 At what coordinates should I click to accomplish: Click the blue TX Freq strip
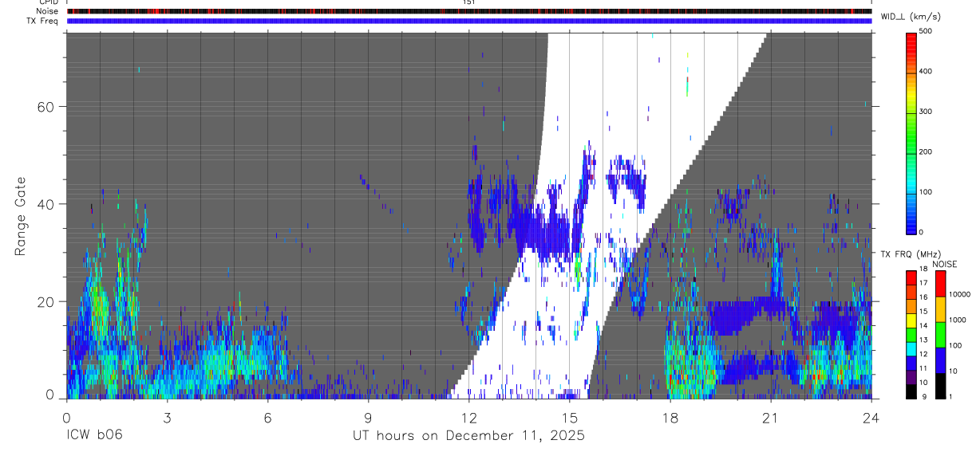[469, 21]
